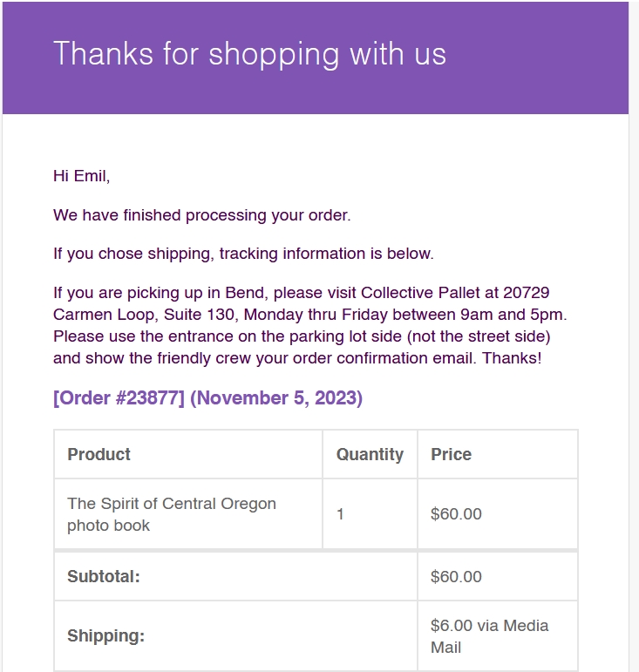The image size is (639, 672).
Task: Click the "Quantity" column header
Action: [x=370, y=454]
